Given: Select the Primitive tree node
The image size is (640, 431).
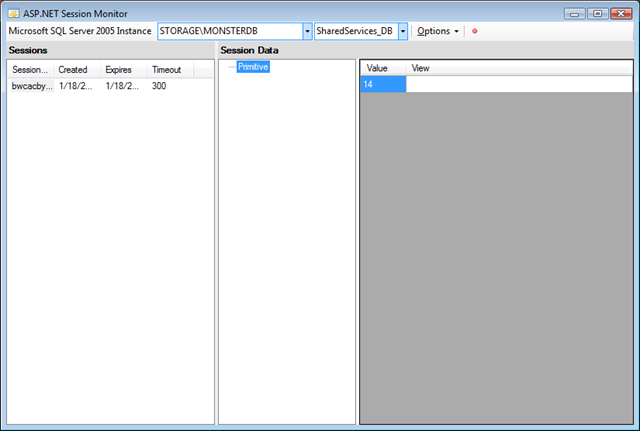Looking at the screenshot, I should 253,67.
